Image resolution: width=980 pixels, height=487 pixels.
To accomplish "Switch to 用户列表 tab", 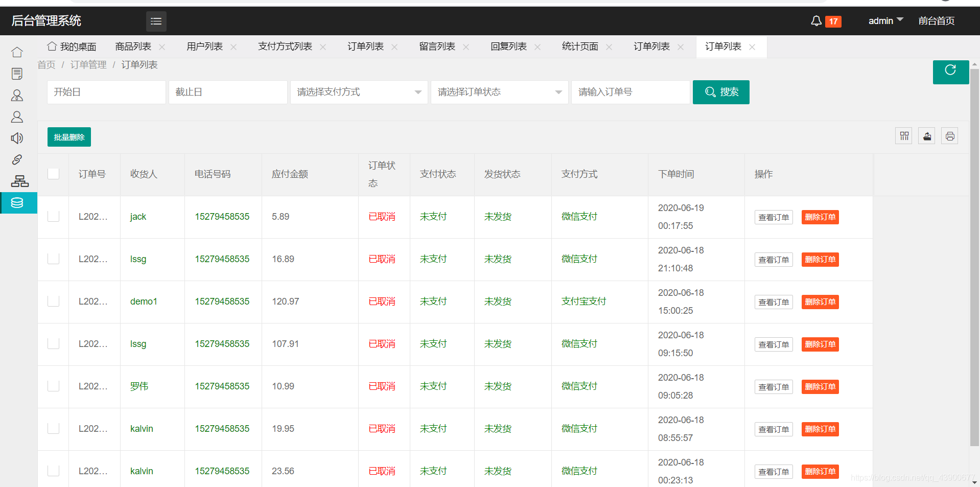I will tap(205, 47).
